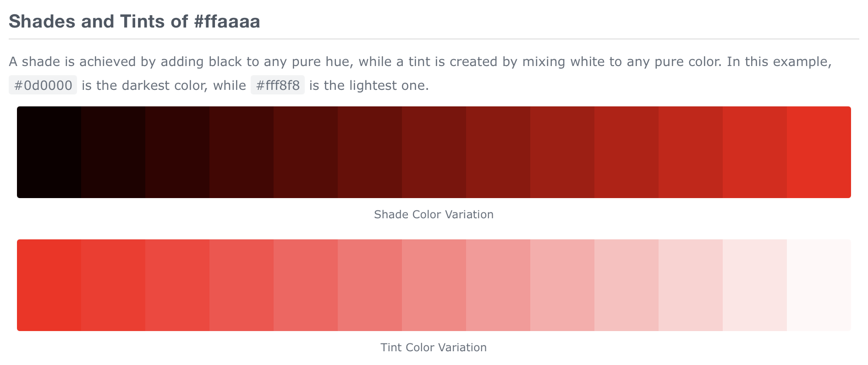Viewport: 868px width, 365px height.
Task: Click the seventh, middle tint swatch
Action: pyautogui.click(x=434, y=285)
